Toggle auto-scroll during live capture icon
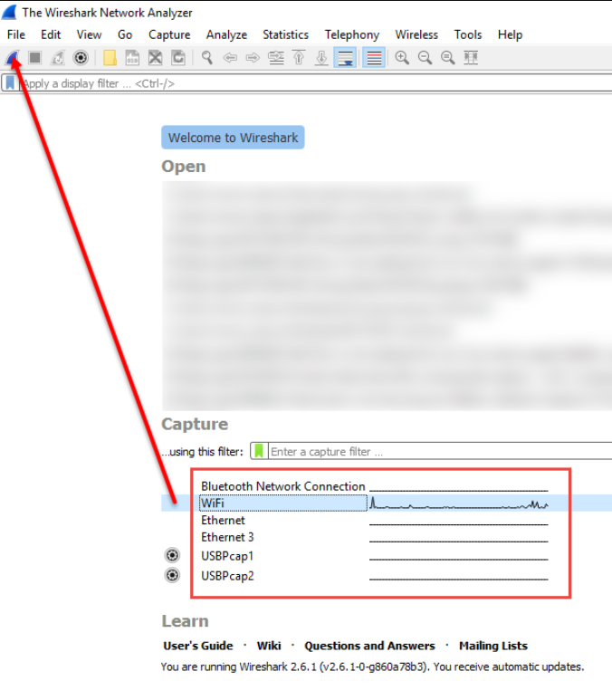This screenshot has width=612, height=700. (345, 58)
